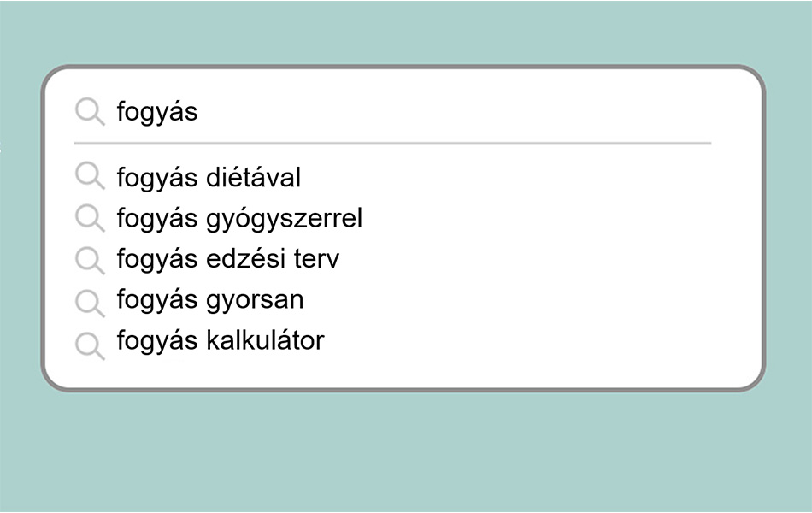Click the search field containing 'fogyás'
Viewport: 812px width, 513px height.
(392, 111)
